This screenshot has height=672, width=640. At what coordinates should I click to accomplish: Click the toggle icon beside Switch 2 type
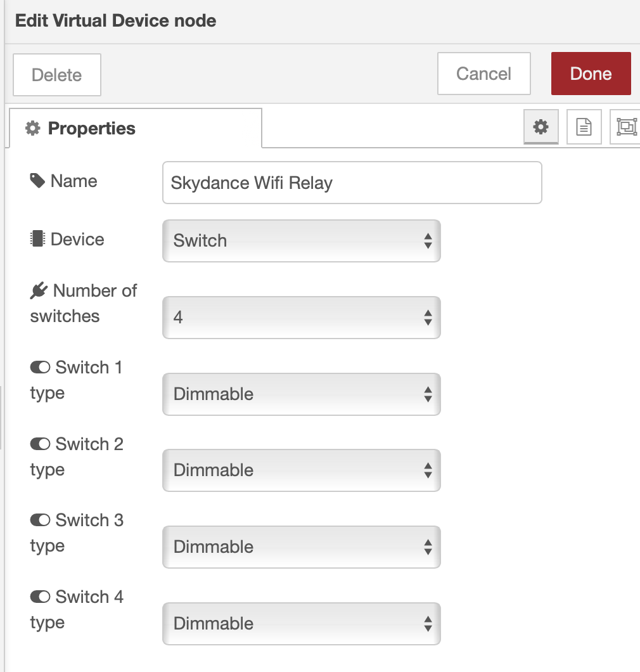click(40, 444)
